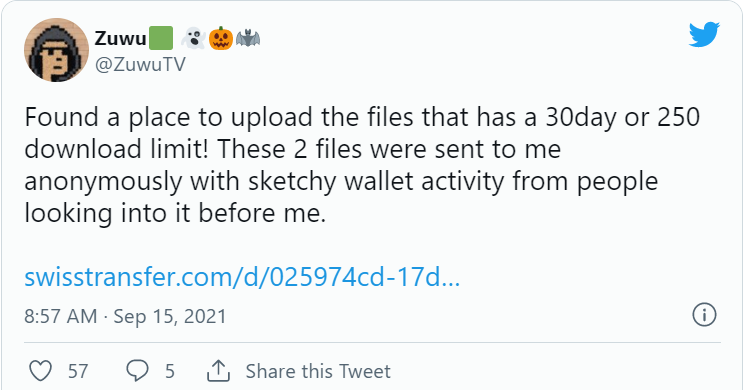Click the pumpkin emoji beside Zuwu
746x390 pixels.
click(x=221, y=38)
